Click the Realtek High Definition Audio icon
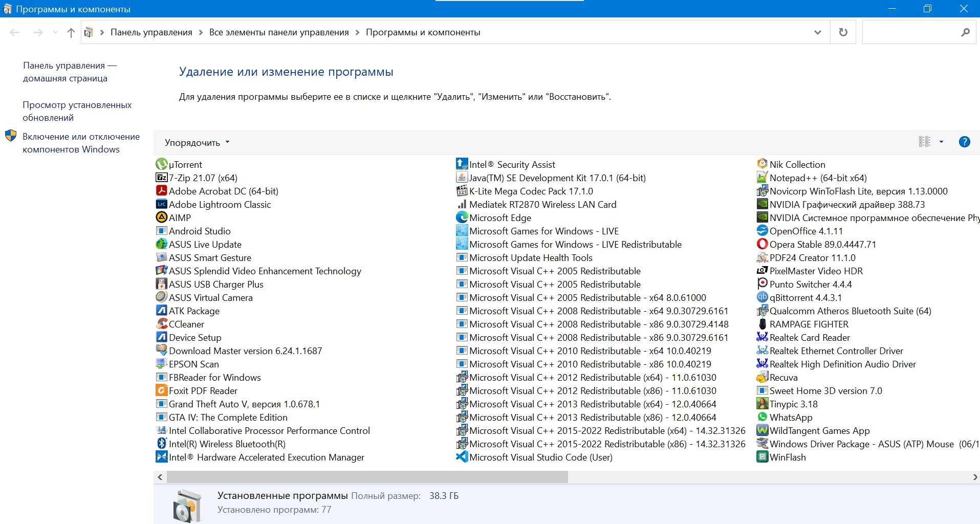This screenshot has height=524, width=980. point(762,364)
